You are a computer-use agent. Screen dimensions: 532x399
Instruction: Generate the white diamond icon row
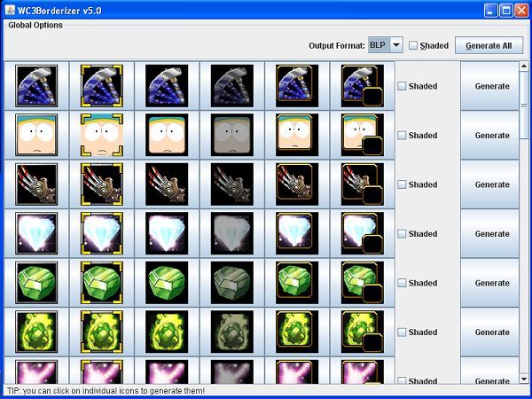[489, 234]
